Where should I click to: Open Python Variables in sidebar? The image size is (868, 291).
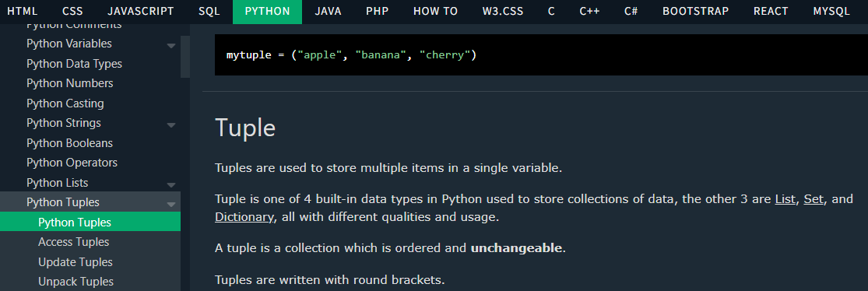click(x=69, y=44)
